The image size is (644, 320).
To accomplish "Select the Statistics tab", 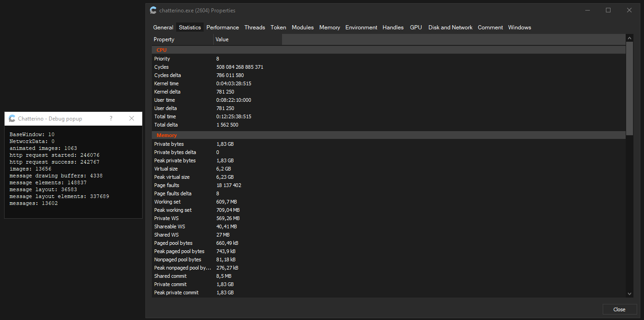I will tap(190, 28).
